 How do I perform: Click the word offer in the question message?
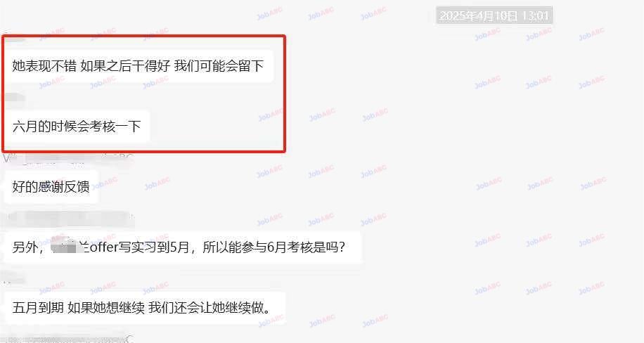pos(104,247)
